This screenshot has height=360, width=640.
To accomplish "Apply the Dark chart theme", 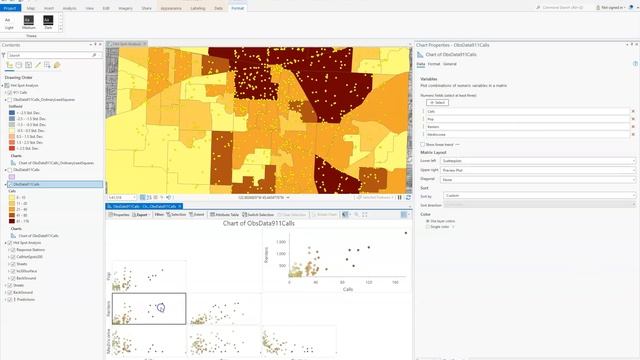I will click(48, 22).
